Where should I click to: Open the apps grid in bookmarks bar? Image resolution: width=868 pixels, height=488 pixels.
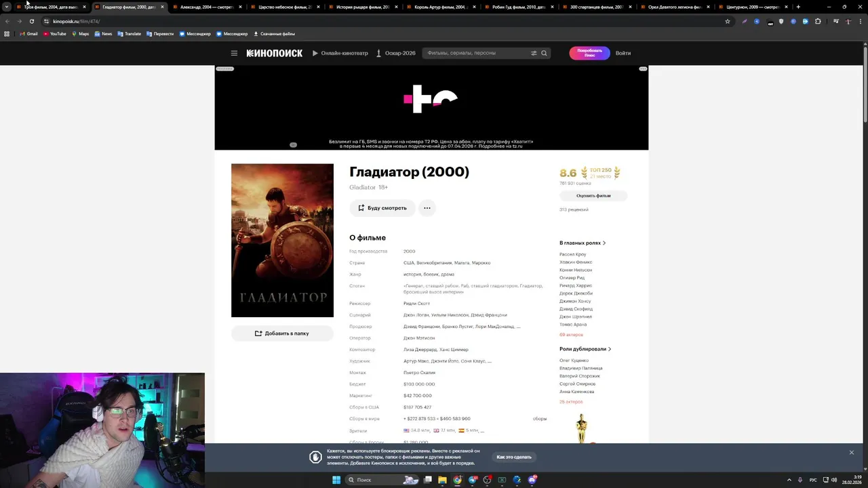pyautogui.click(x=7, y=34)
